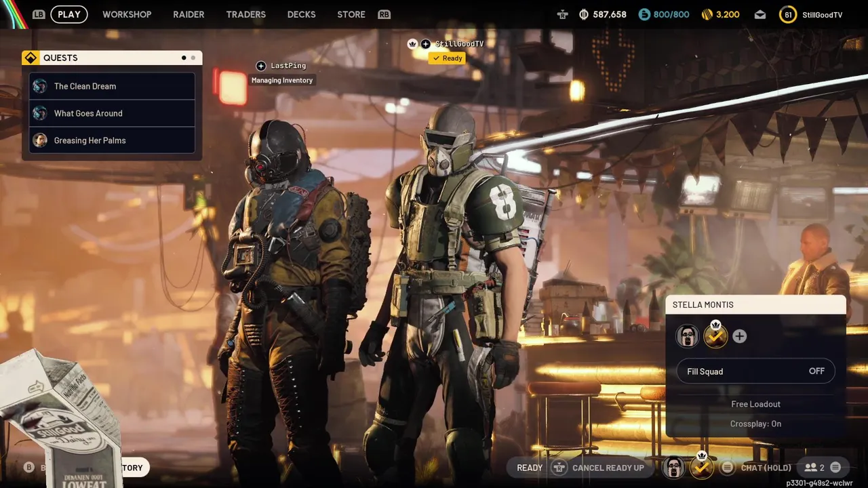This screenshot has height=488, width=868.
Task: Click the READY status label
Action: coord(530,468)
